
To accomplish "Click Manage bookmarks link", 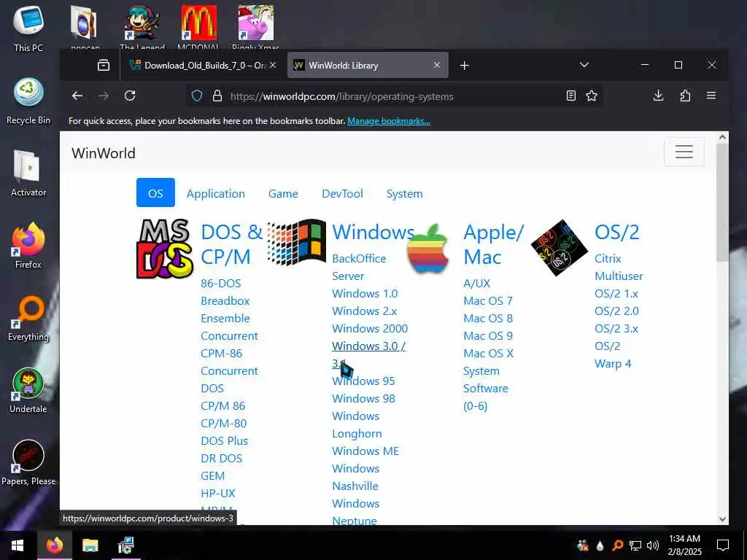I will [389, 121].
